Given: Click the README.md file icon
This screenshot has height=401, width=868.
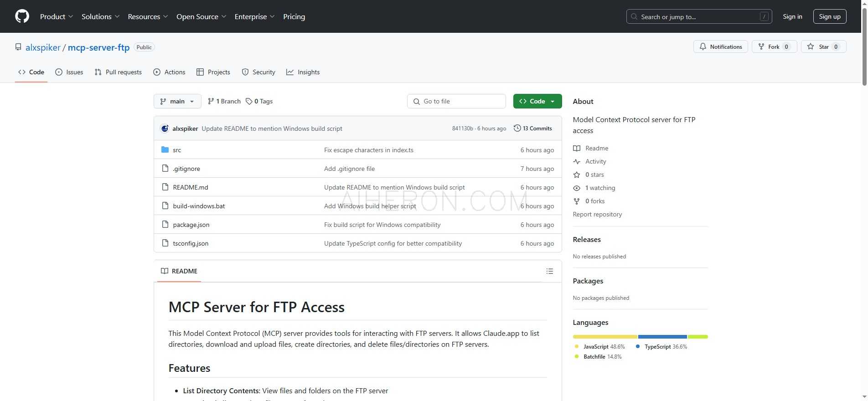Looking at the screenshot, I should point(165,187).
